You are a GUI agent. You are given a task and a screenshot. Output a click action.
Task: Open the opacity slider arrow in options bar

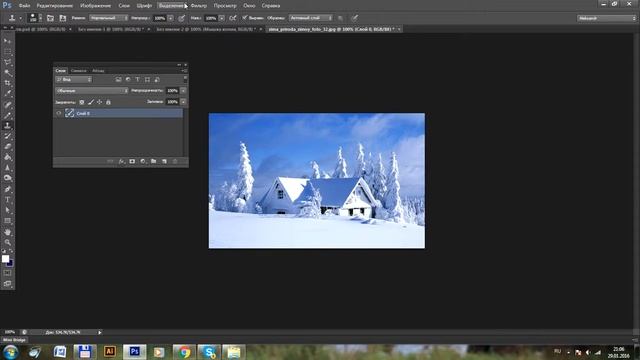tap(170, 18)
